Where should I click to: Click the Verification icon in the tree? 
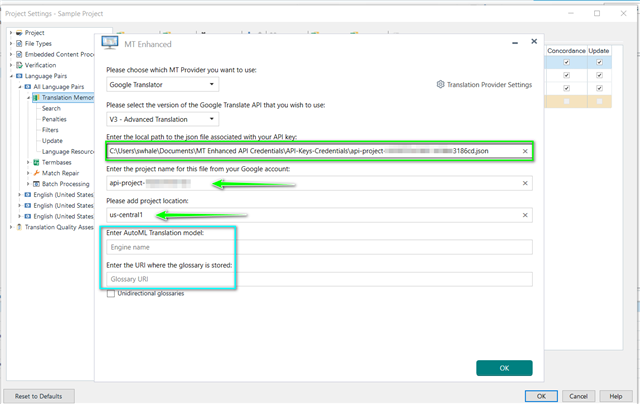point(19,65)
